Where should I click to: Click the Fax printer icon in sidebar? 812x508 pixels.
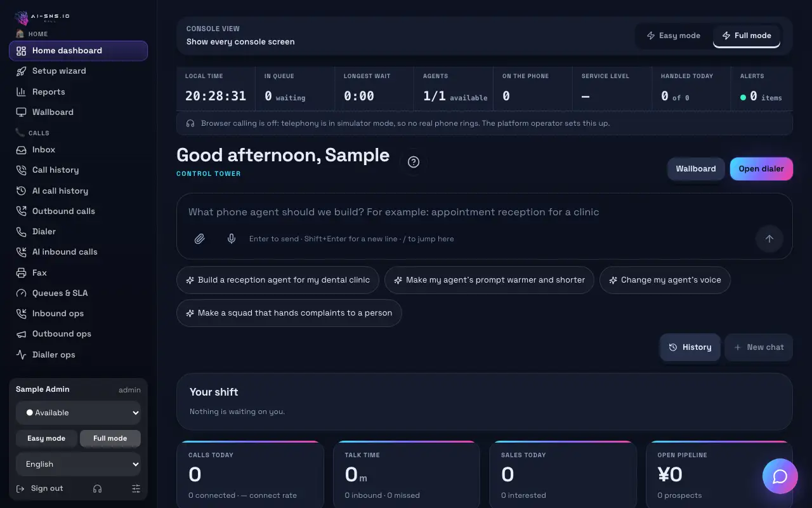pyautogui.click(x=21, y=272)
